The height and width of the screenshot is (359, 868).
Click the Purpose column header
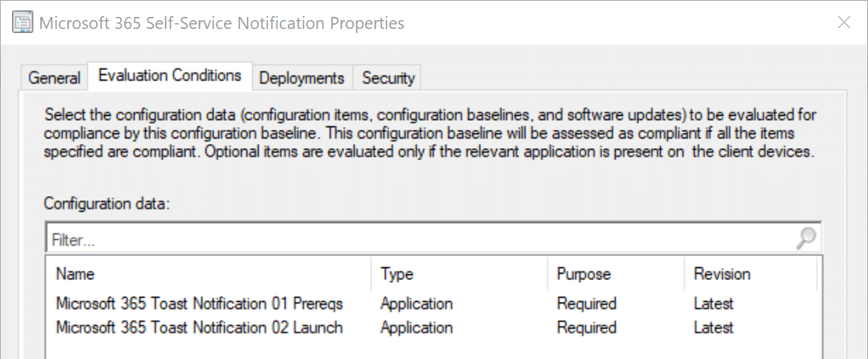click(584, 274)
